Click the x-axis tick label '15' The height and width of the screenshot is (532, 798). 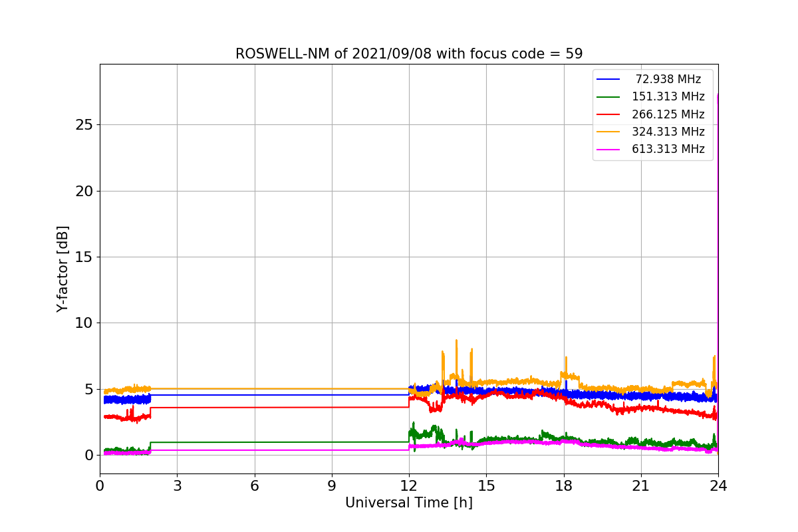pyautogui.click(x=486, y=485)
